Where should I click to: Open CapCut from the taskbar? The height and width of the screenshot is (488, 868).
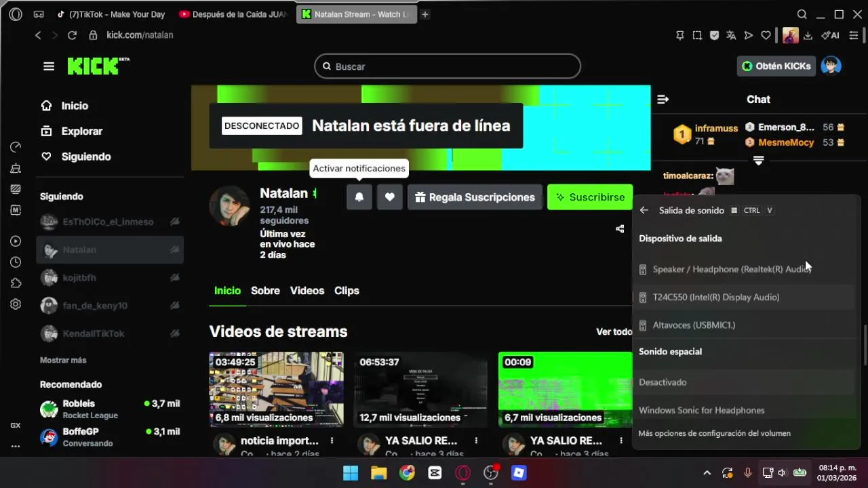pyautogui.click(x=435, y=473)
